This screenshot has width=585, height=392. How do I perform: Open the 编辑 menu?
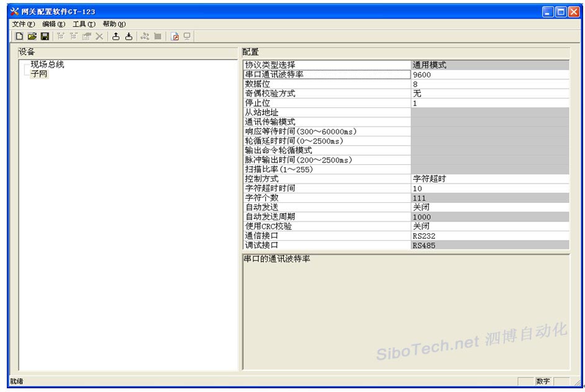53,24
